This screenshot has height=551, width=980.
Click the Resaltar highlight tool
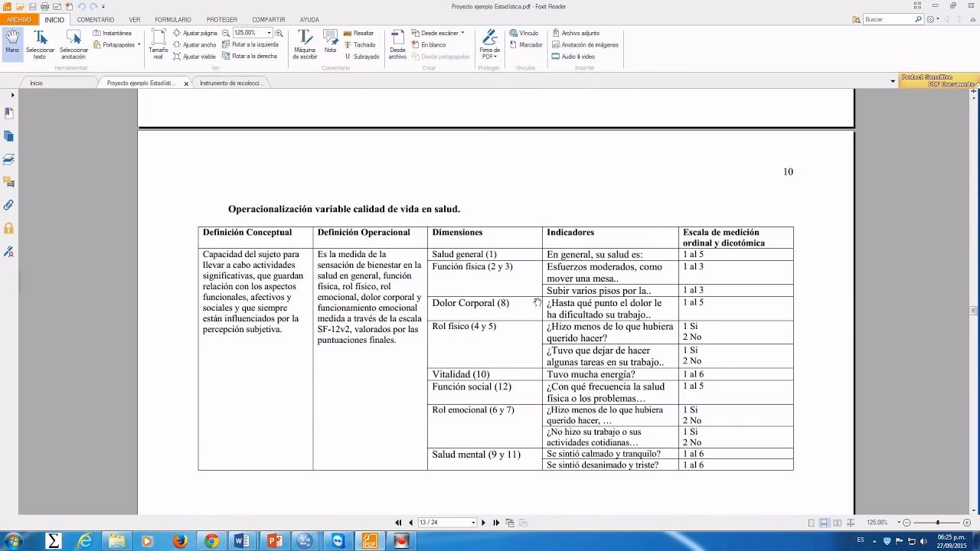[x=359, y=34]
